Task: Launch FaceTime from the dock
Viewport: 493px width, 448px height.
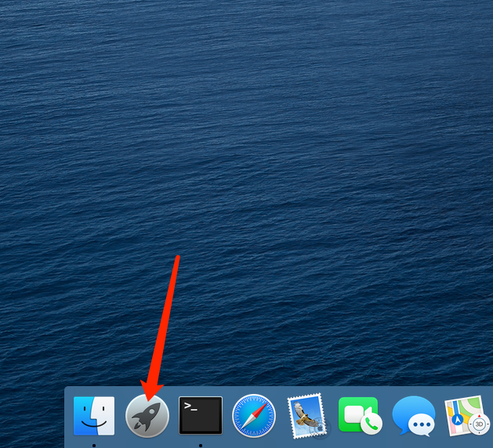Action: click(x=360, y=416)
